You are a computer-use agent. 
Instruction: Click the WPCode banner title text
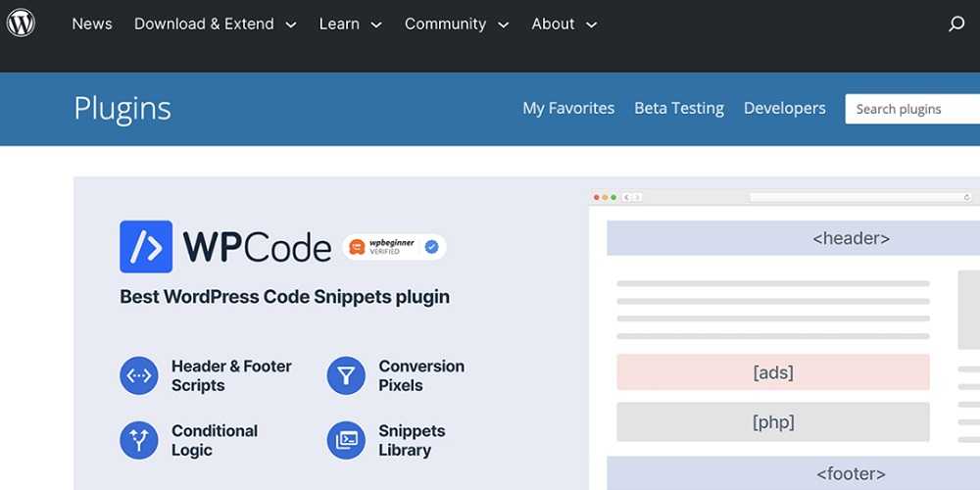pos(257,248)
